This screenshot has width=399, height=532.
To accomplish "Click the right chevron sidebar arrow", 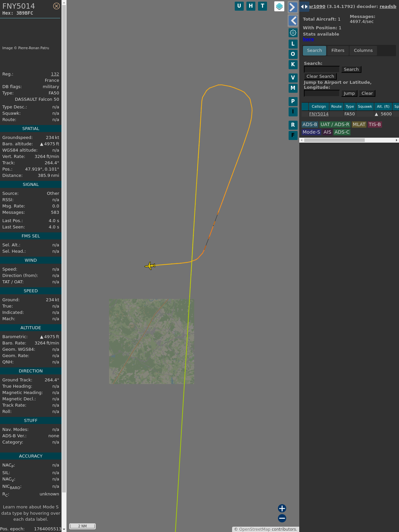I will tap(293, 7).
